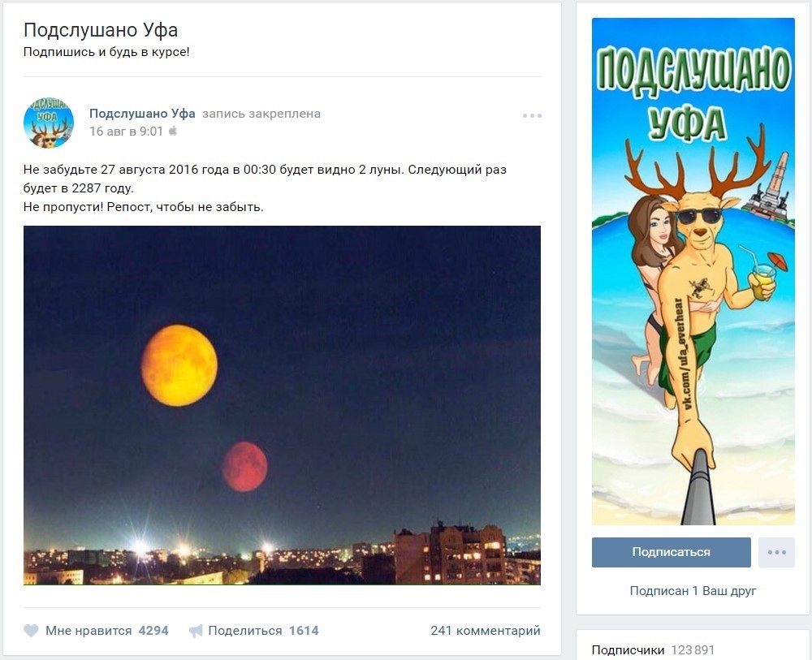This screenshot has height=660, width=812.
Task: Click the heart like icon
Action: (31, 631)
